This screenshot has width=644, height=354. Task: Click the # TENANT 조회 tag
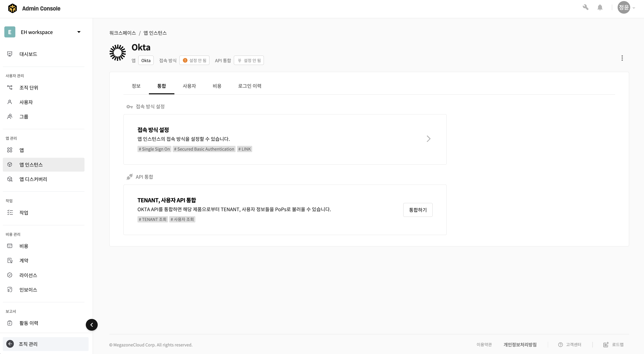tap(153, 219)
